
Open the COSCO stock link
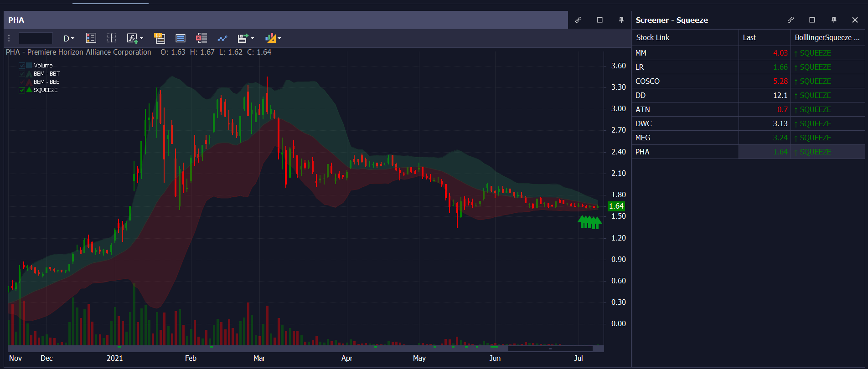[x=647, y=81]
